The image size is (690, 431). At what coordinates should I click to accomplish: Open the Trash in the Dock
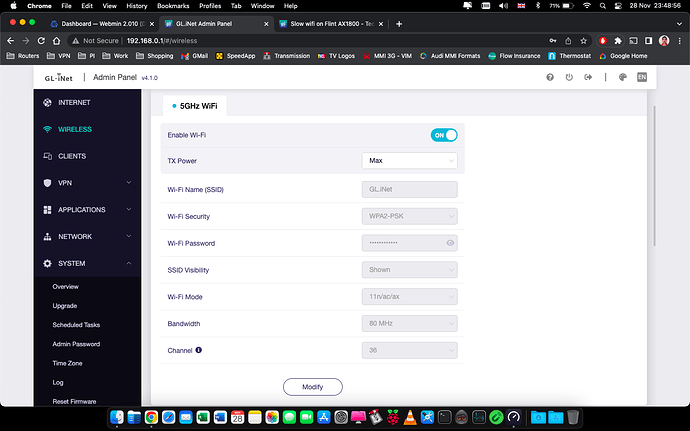click(x=573, y=417)
